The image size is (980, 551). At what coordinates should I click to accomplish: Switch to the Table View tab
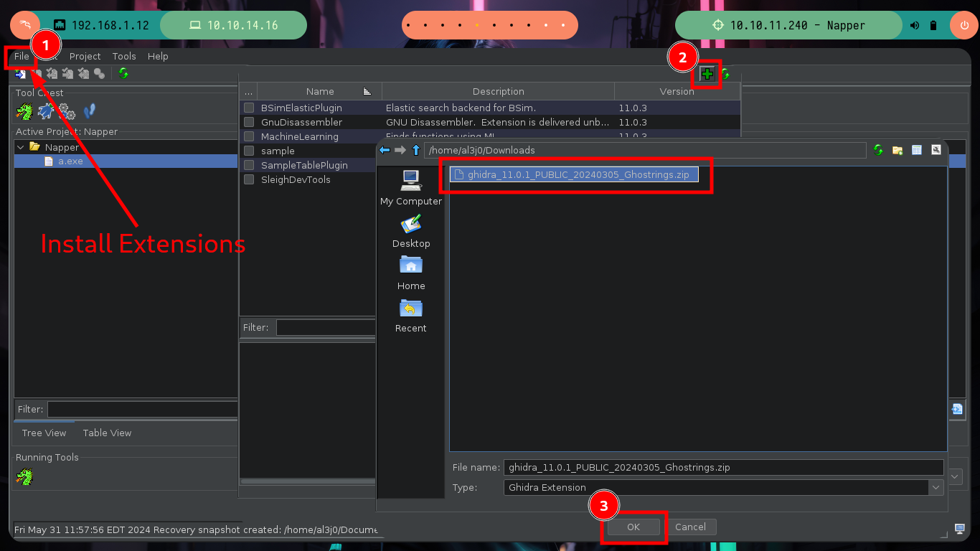(x=107, y=433)
